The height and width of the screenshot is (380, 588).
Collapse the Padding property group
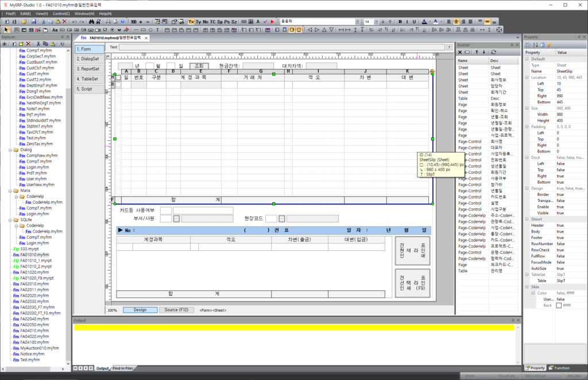527,127
